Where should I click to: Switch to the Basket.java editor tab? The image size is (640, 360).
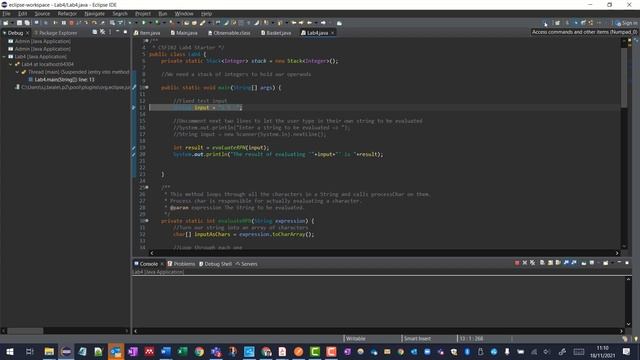pos(276,33)
